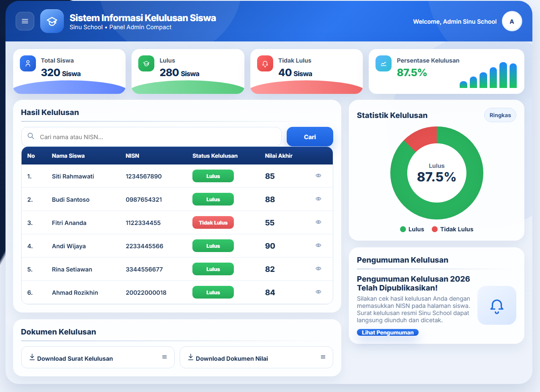Image resolution: width=540 pixels, height=392 pixels.
Task: Click the No column header
Action: pos(31,156)
